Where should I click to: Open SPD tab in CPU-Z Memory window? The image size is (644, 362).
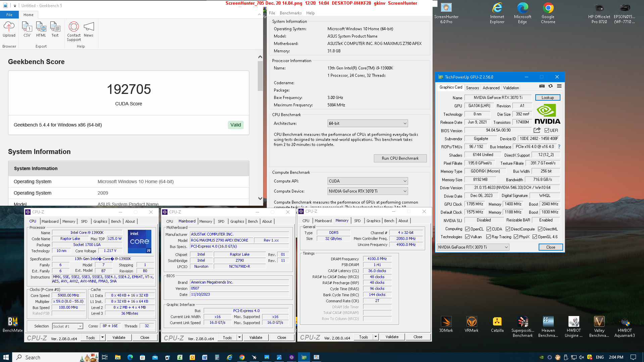[x=357, y=221]
